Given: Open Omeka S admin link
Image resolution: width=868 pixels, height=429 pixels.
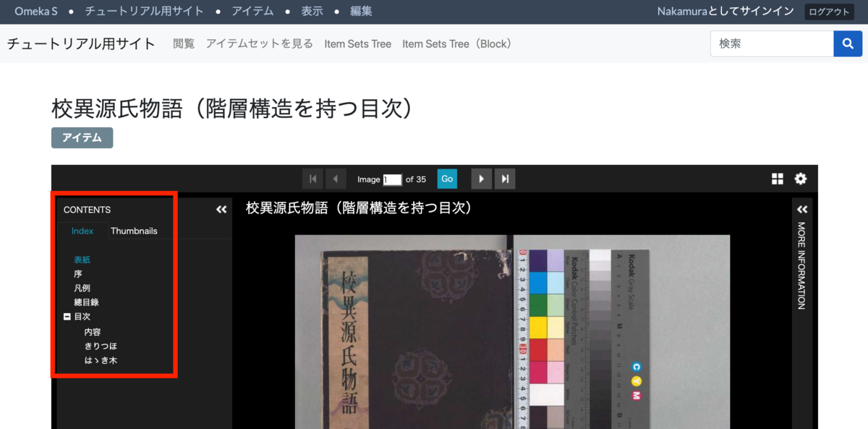Looking at the screenshot, I should click(x=36, y=12).
